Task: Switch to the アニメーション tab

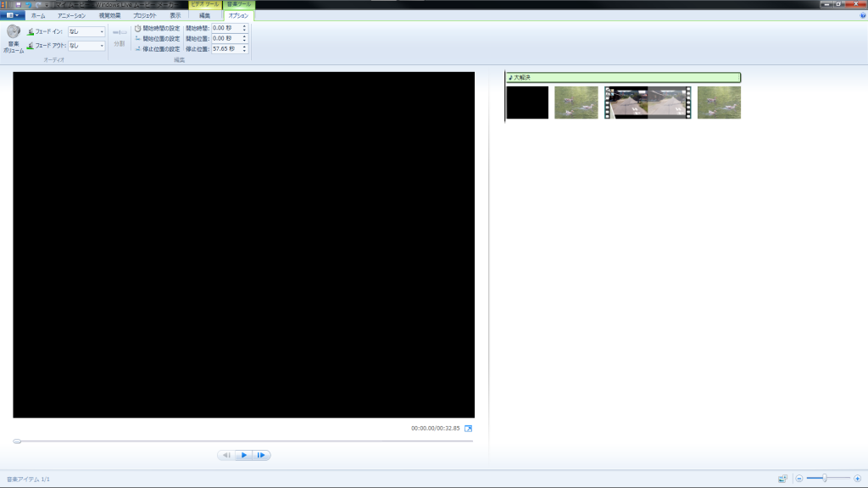Action: (x=72, y=15)
